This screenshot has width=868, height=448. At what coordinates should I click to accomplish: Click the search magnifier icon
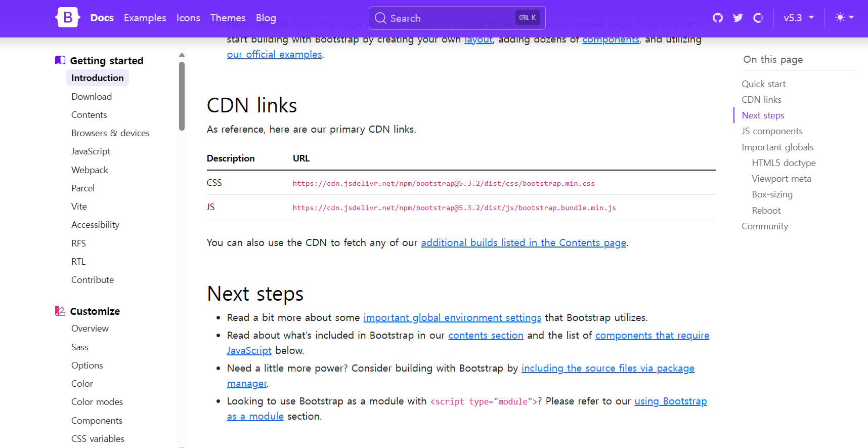click(x=380, y=18)
